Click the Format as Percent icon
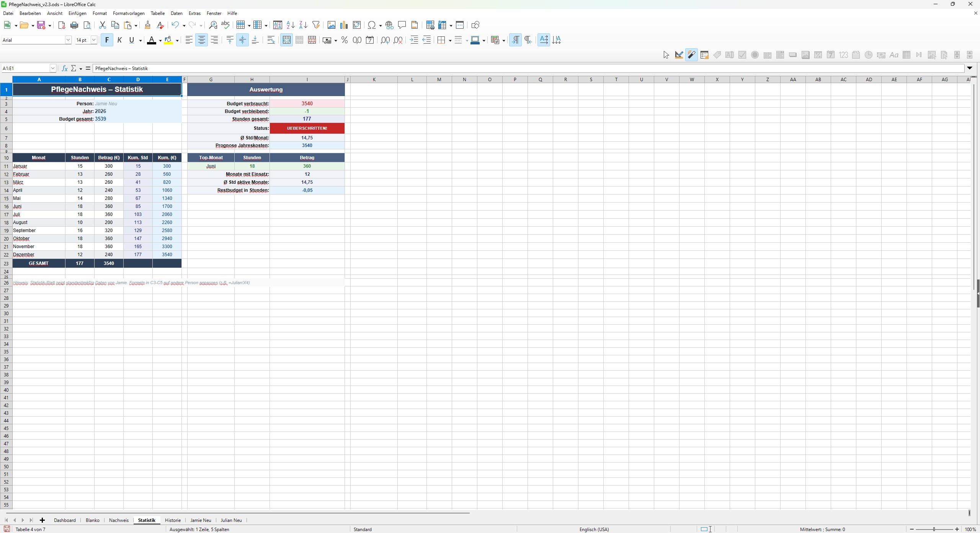Viewport: 980px width, 533px height. click(x=345, y=40)
